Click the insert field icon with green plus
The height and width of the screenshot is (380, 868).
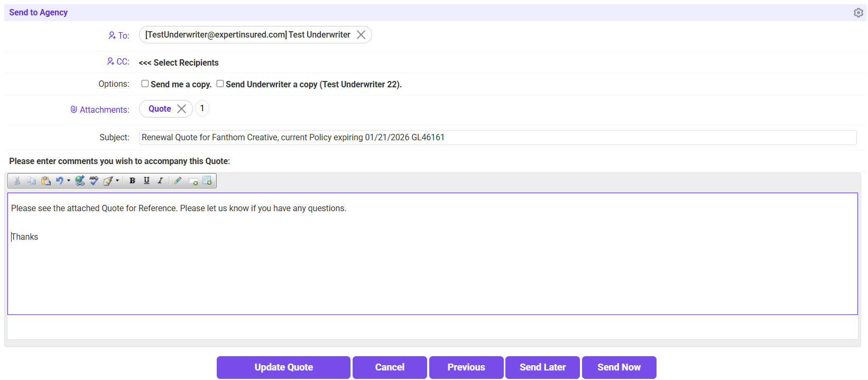(x=193, y=181)
